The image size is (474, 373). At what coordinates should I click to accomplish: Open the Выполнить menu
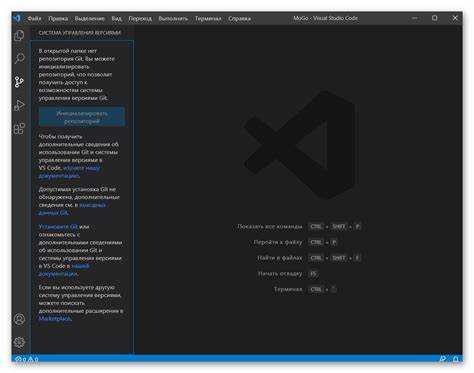[173, 19]
